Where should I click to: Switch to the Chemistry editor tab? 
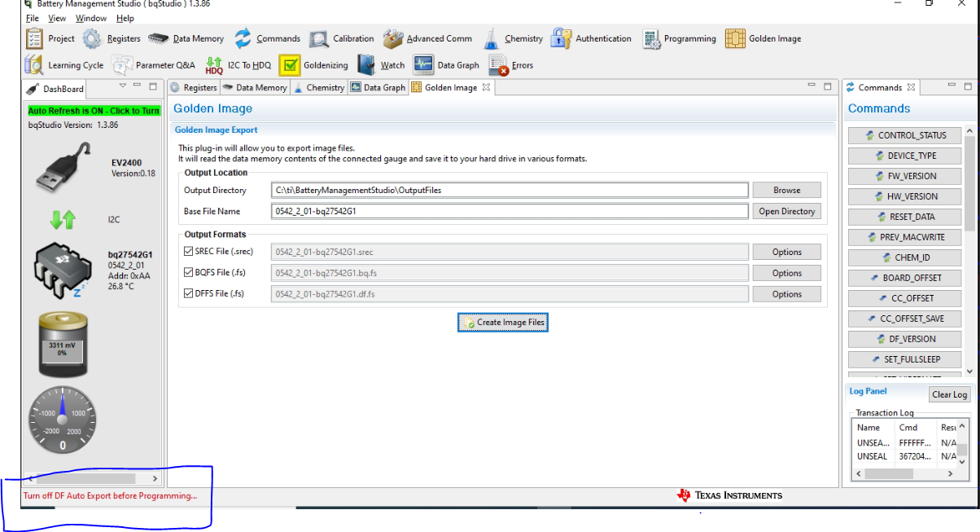point(319,88)
